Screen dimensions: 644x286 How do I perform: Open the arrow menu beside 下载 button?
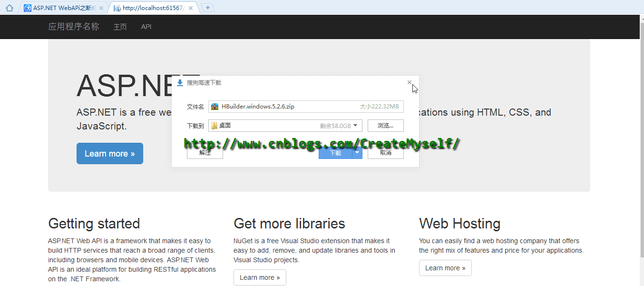pyautogui.click(x=357, y=153)
